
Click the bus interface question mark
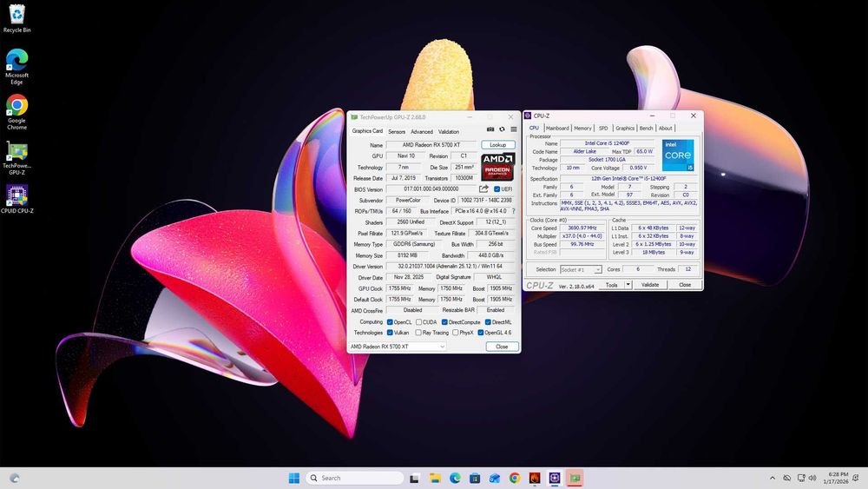pos(513,211)
